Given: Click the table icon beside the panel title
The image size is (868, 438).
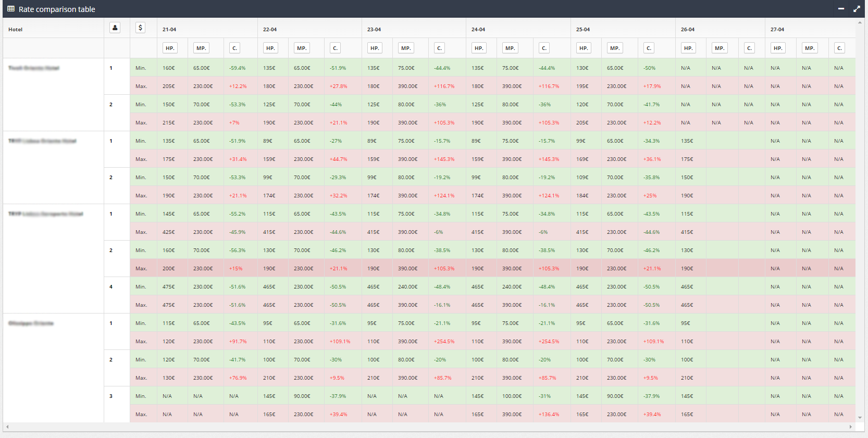Looking at the screenshot, I should (x=10, y=9).
